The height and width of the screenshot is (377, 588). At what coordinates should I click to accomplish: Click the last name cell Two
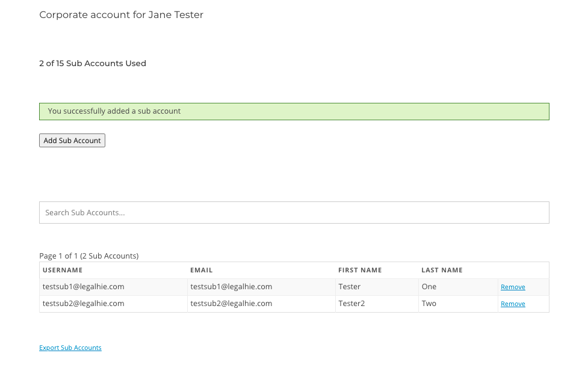pos(458,304)
